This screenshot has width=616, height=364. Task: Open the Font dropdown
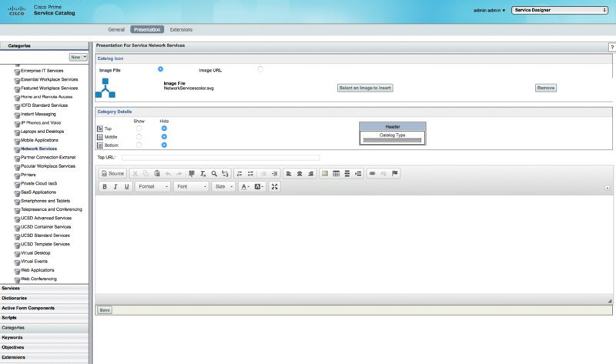[191, 186]
